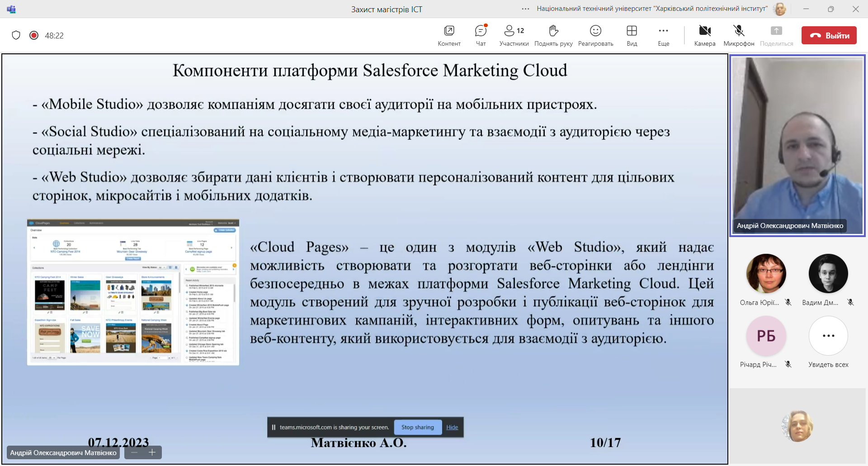This screenshot has width=868, height=466.
Task: Click the Hide link in sharing bar
Action: pos(452,427)
